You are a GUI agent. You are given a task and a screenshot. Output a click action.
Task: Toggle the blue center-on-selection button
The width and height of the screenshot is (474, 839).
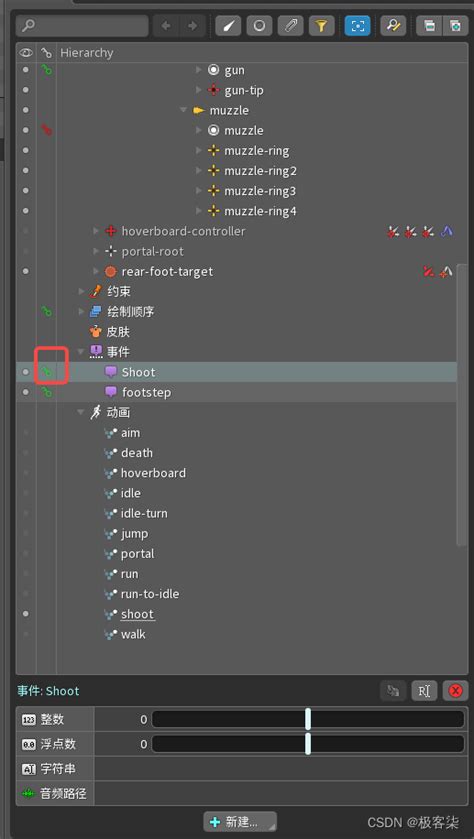(x=357, y=26)
